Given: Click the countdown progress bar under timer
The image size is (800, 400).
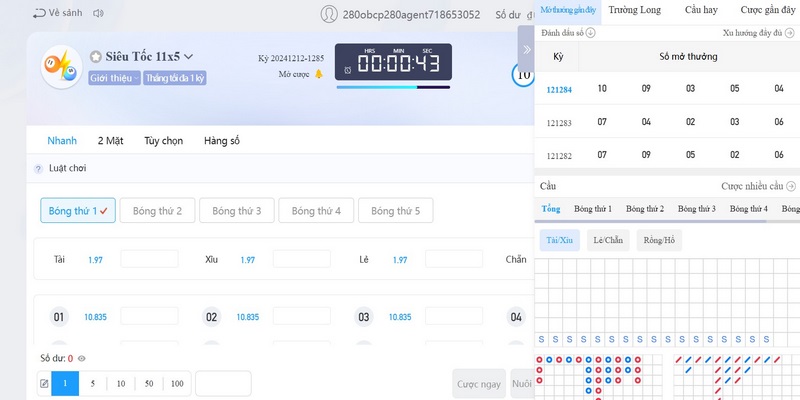Looking at the screenshot, I should point(392,87).
